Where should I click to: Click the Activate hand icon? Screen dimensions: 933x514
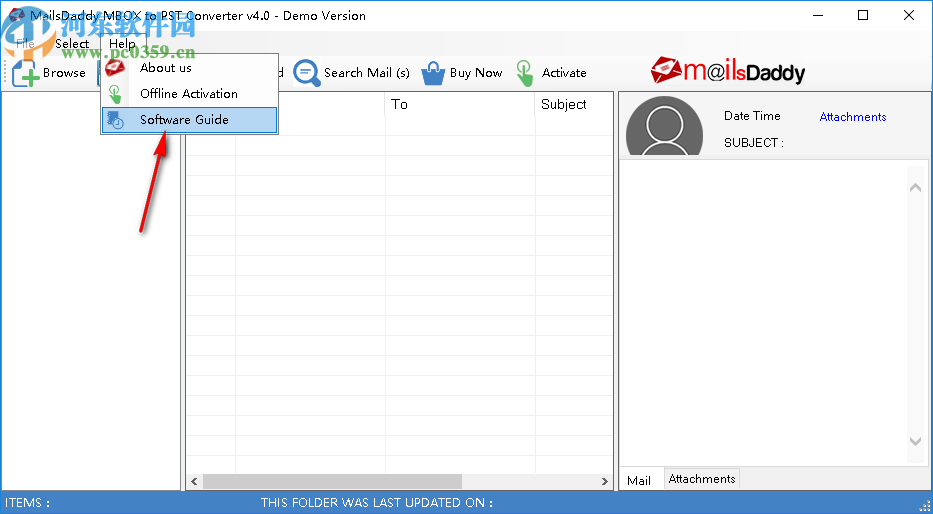524,73
